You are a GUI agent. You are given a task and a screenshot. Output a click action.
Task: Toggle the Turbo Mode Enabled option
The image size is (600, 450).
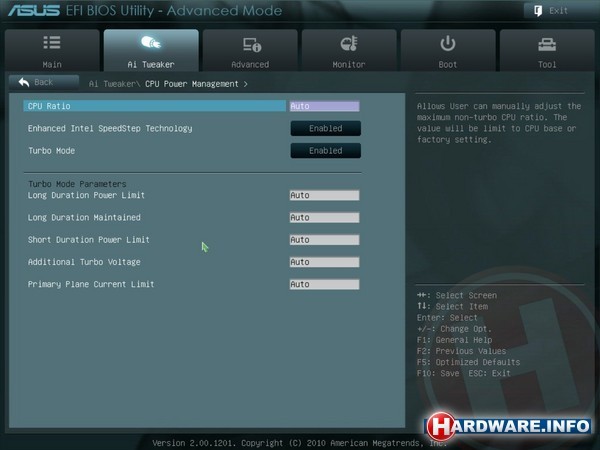(325, 151)
